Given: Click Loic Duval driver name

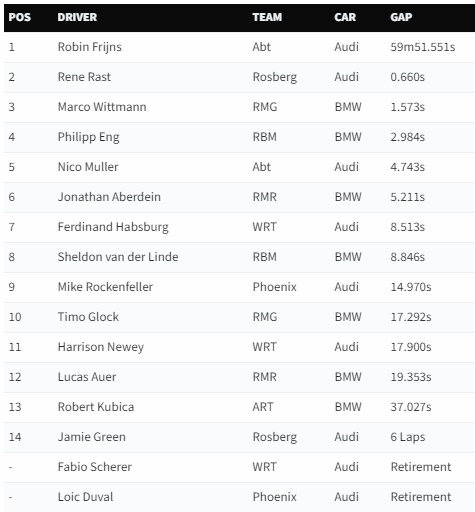Looking at the screenshot, I should [85, 497].
